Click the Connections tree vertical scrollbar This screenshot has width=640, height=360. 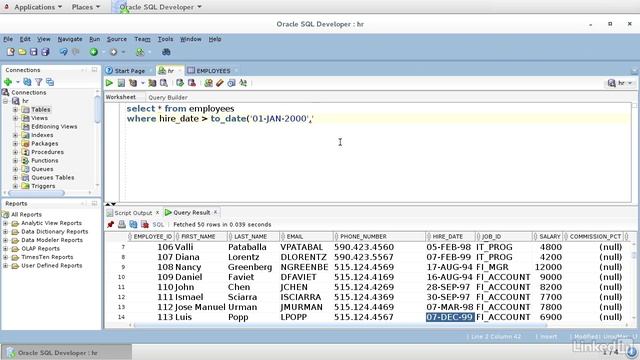point(98,109)
